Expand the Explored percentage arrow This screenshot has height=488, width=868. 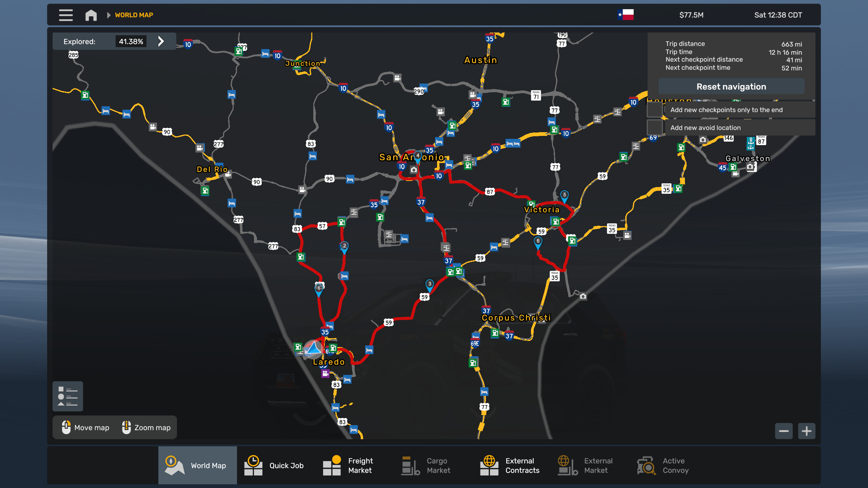point(161,41)
